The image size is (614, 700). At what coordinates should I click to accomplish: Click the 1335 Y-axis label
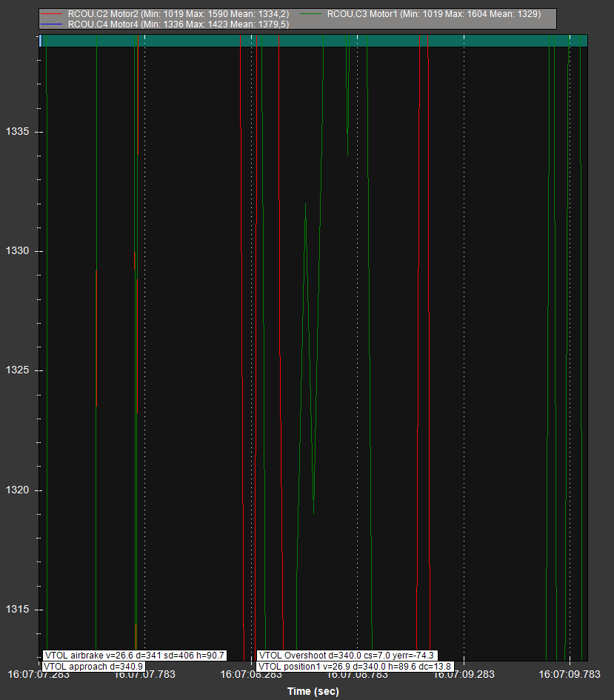[x=17, y=131]
